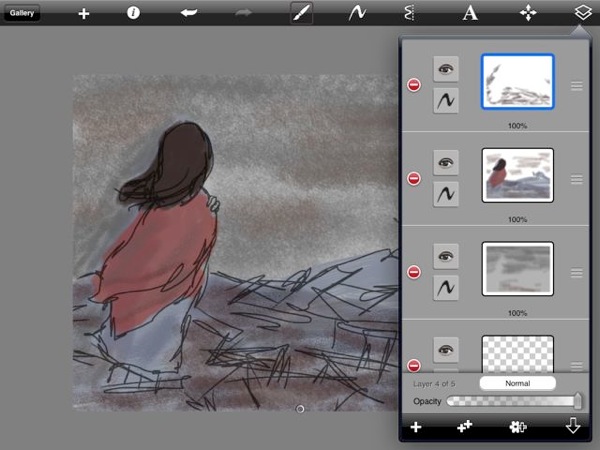
Task: Choose the freehand curve stroke tool
Action: coord(355,14)
